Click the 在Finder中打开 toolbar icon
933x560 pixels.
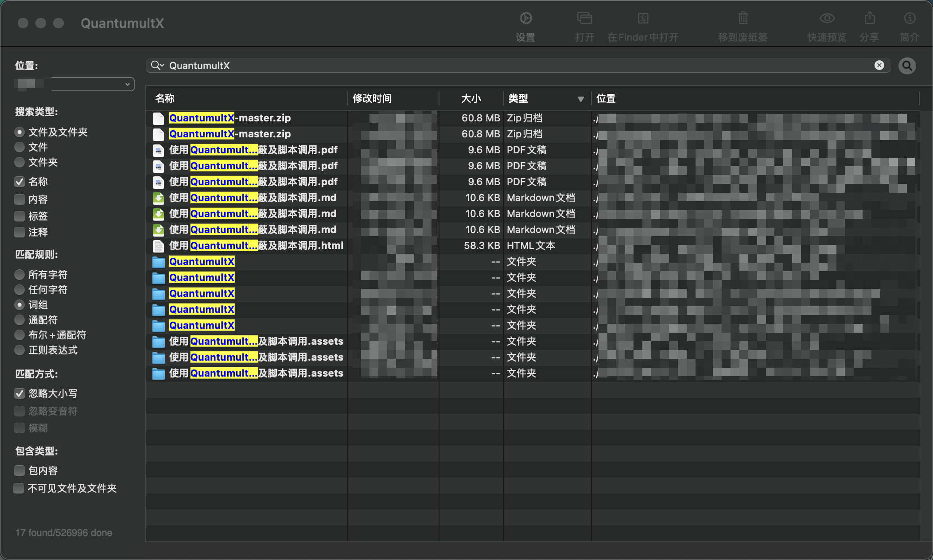point(643,18)
